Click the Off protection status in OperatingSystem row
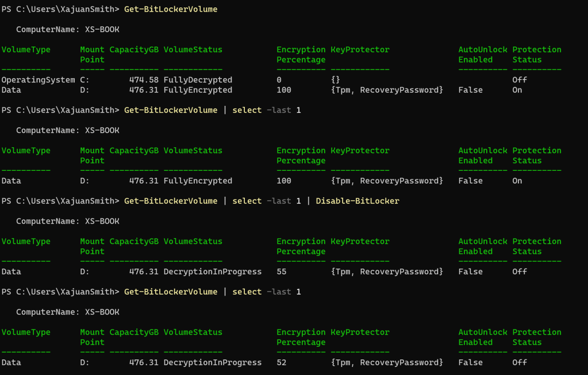Viewport: 588px width, 375px height. [519, 80]
